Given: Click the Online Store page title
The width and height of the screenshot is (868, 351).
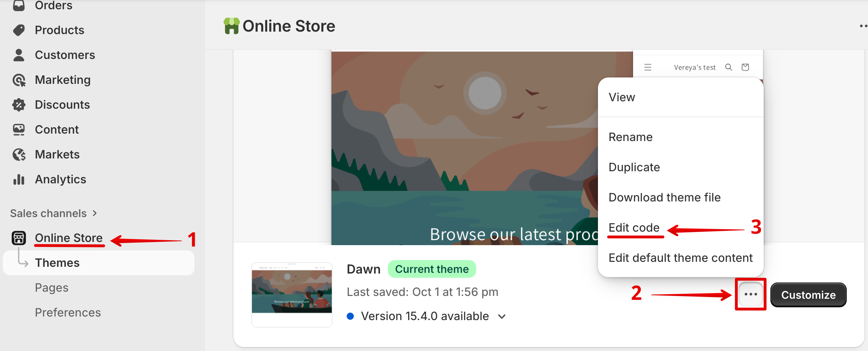Looking at the screenshot, I should [x=289, y=26].
